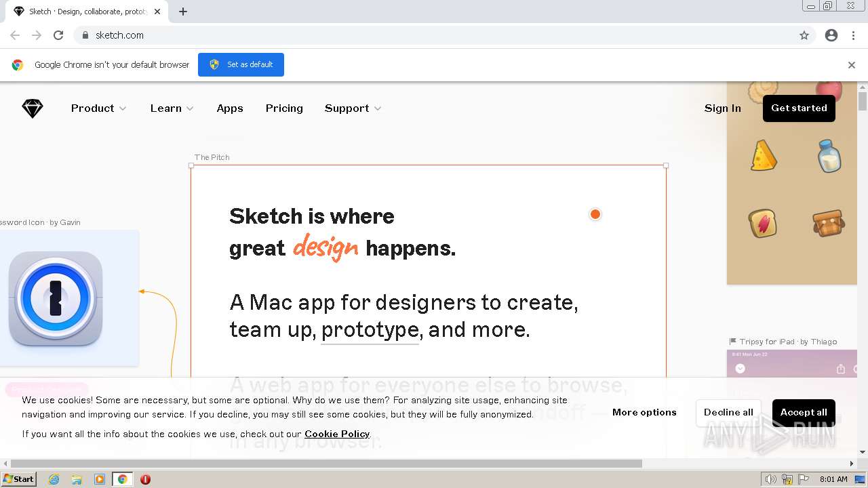Open a new browser tab
This screenshot has height=488, width=868.
point(183,12)
